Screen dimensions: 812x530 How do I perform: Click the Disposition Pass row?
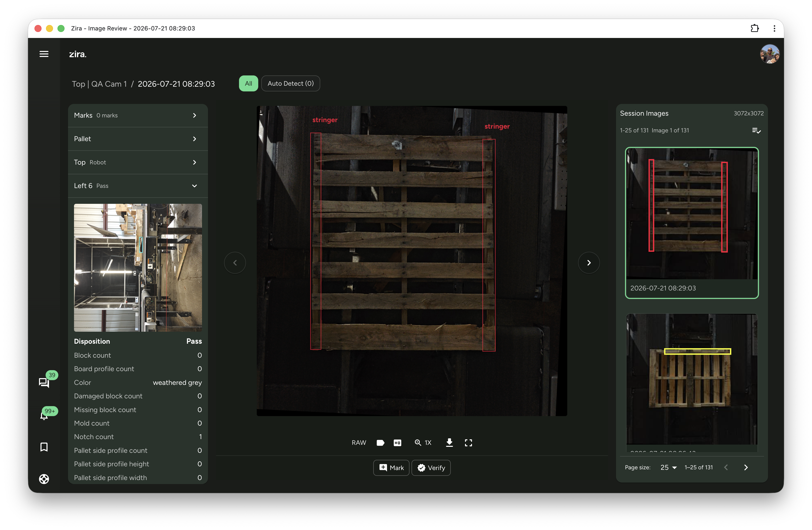pyautogui.click(x=138, y=341)
